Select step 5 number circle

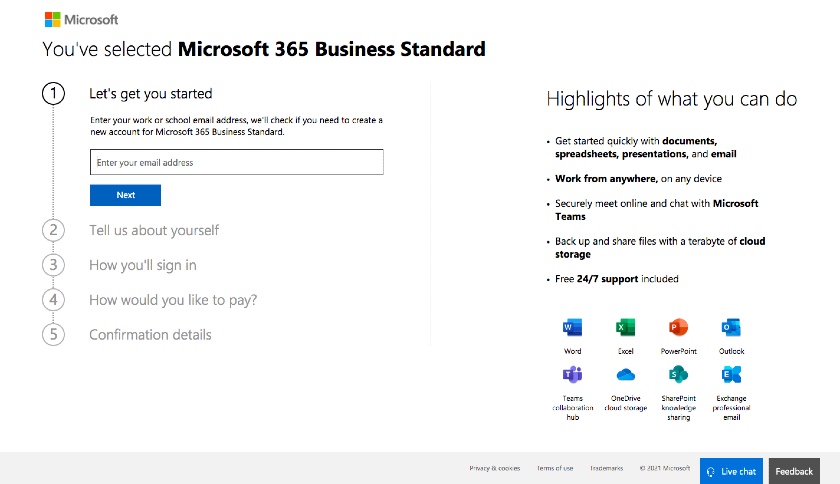click(53, 334)
